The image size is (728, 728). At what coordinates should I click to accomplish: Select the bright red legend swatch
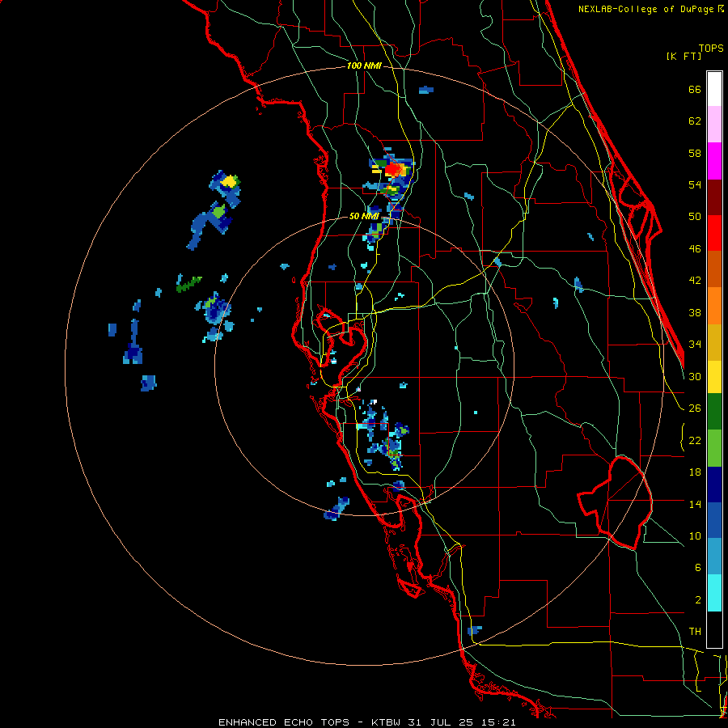click(x=714, y=233)
